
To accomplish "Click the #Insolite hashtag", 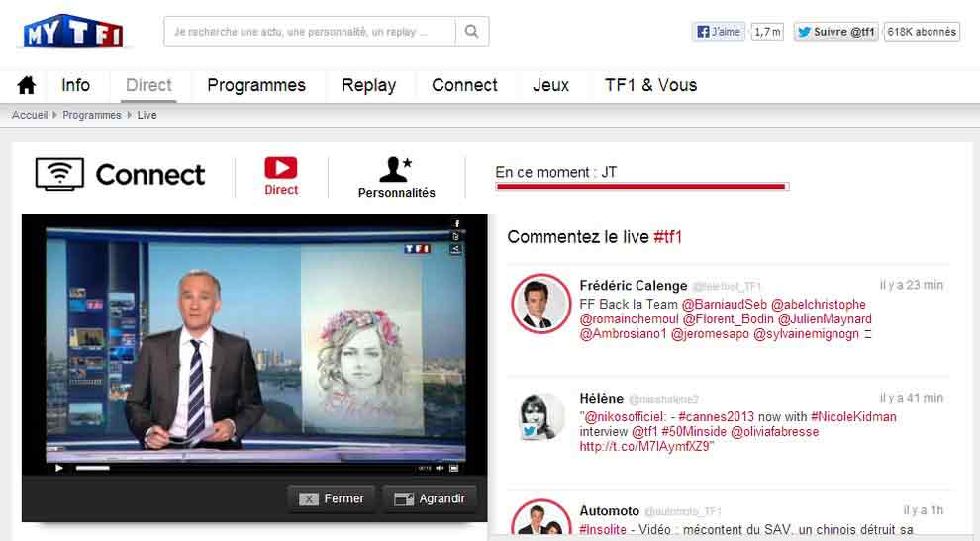I will point(603,530).
